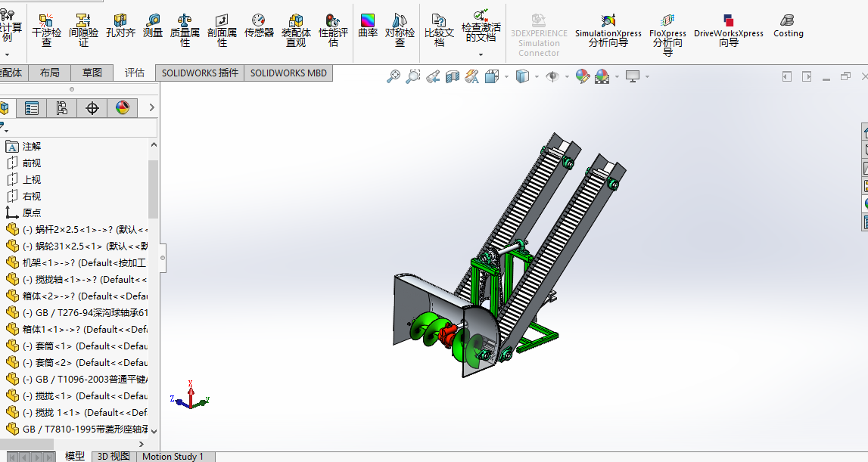
Task: Click the split panel previous arrow button
Action: click(786, 76)
